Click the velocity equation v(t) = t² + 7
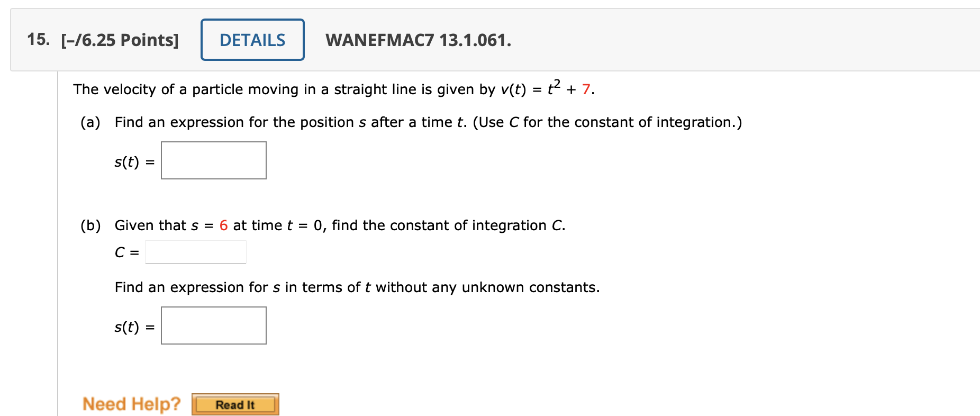 click(545, 88)
